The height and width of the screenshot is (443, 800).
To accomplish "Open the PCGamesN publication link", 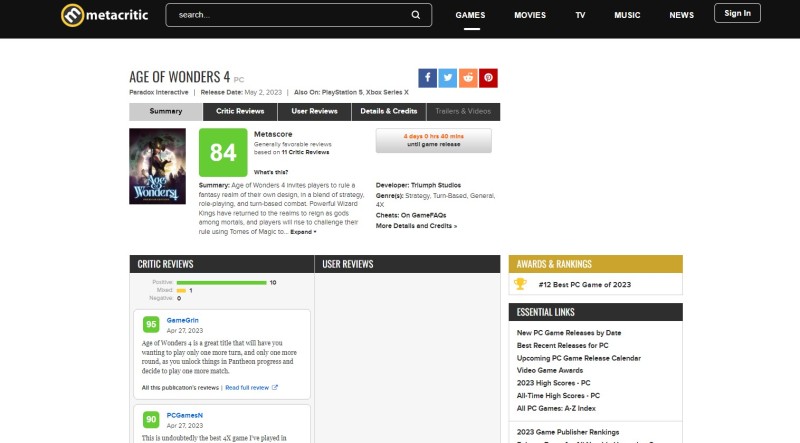I will coord(185,415).
